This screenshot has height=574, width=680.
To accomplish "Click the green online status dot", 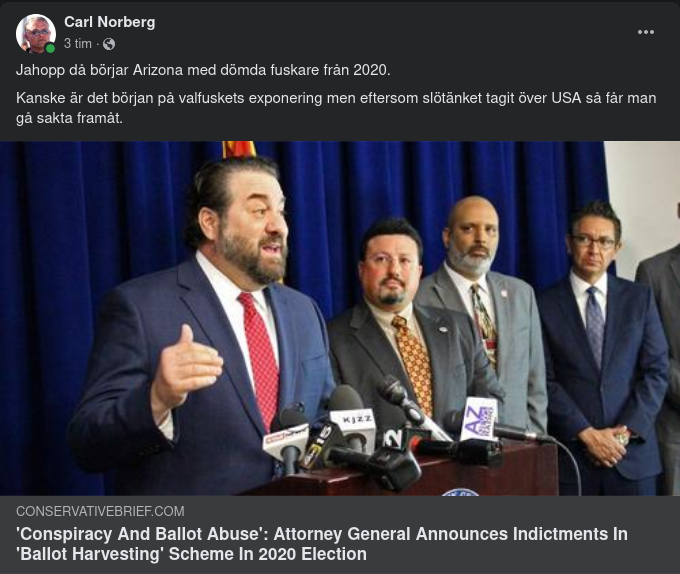I will coord(50,49).
